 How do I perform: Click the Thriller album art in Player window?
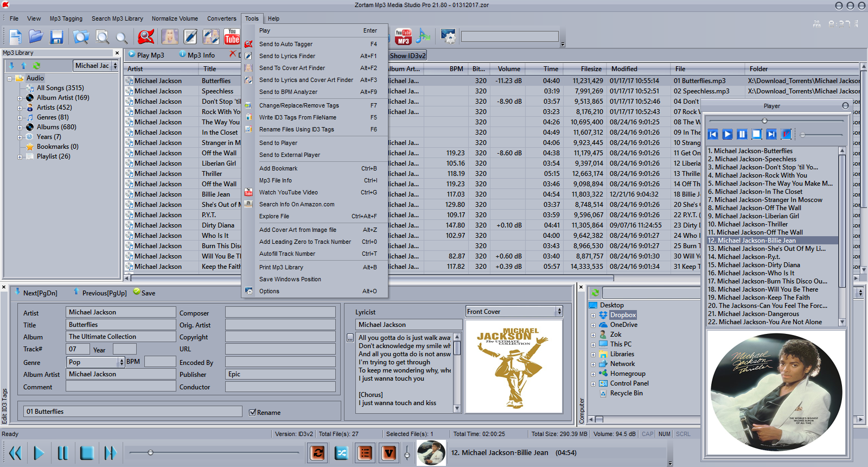tap(775, 392)
